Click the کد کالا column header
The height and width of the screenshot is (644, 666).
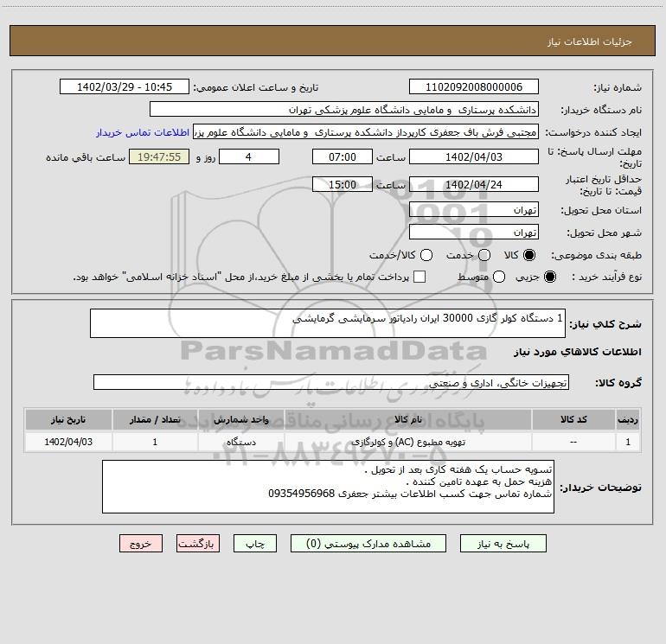click(573, 419)
